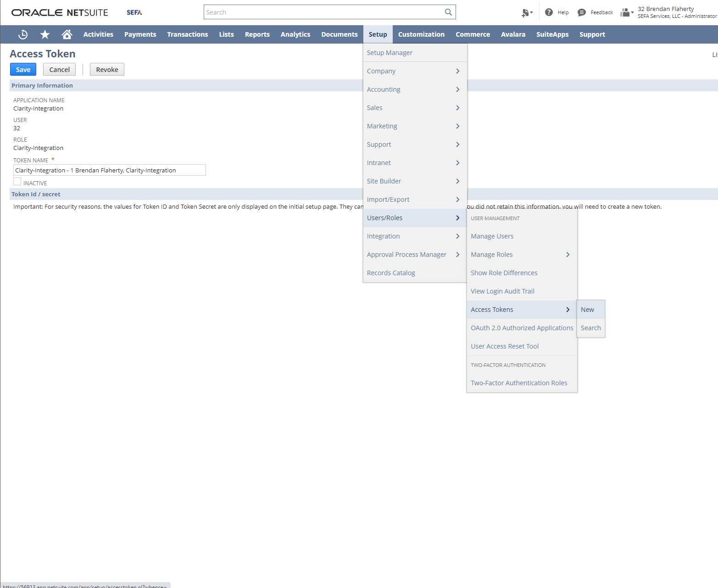This screenshot has height=588, width=718.
Task: Expand the Marketing submenu
Action: [415, 126]
